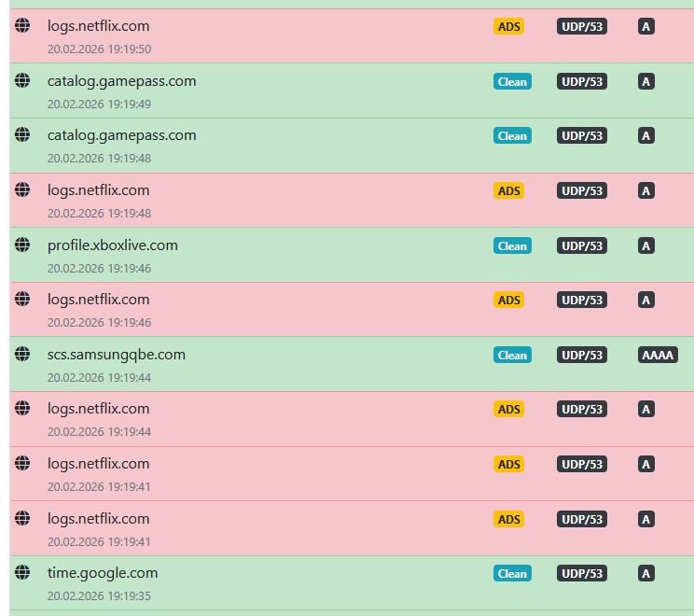Select globe icon of catalog.gamepass.com at 19:19:49
Viewport: 694px width, 616px height.
(22, 80)
